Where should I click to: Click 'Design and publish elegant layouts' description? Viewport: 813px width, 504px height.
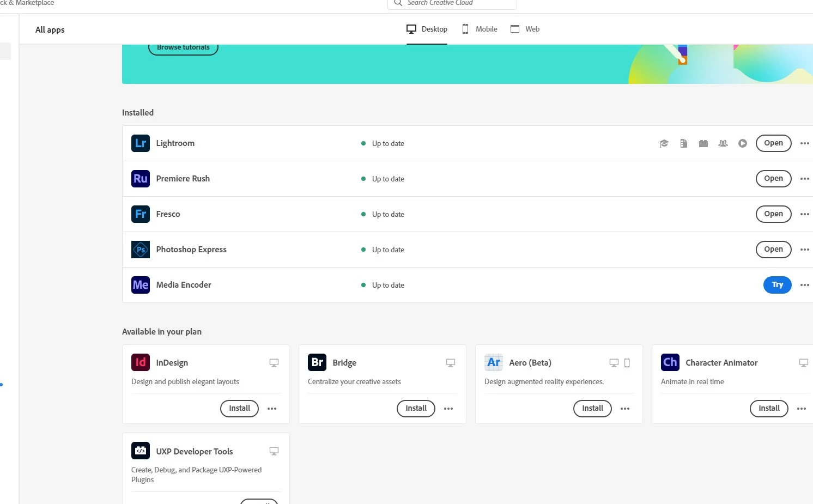pyautogui.click(x=185, y=382)
